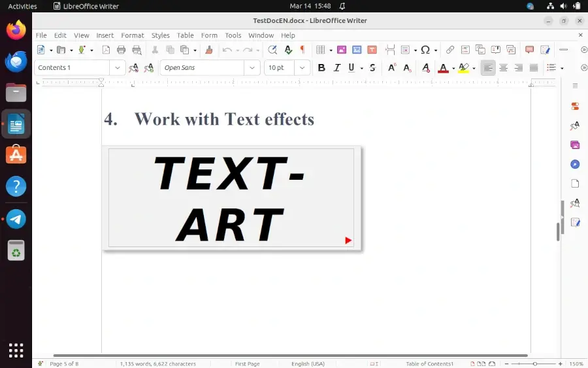Insert a text box from the toolbar

point(372,50)
